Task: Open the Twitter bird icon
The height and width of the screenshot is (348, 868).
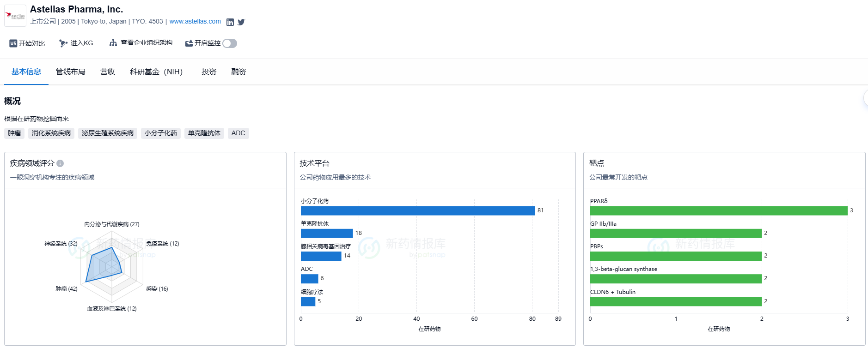Action: (x=241, y=22)
